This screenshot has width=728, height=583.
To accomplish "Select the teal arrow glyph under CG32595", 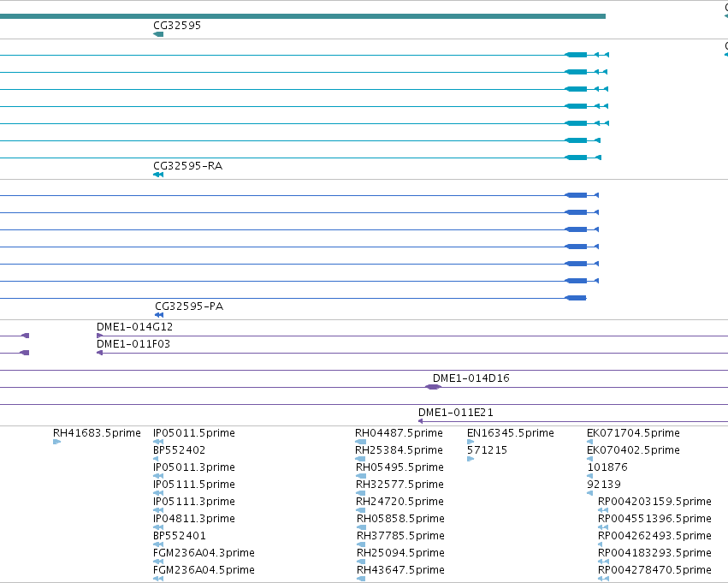I will pyautogui.click(x=158, y=34).
